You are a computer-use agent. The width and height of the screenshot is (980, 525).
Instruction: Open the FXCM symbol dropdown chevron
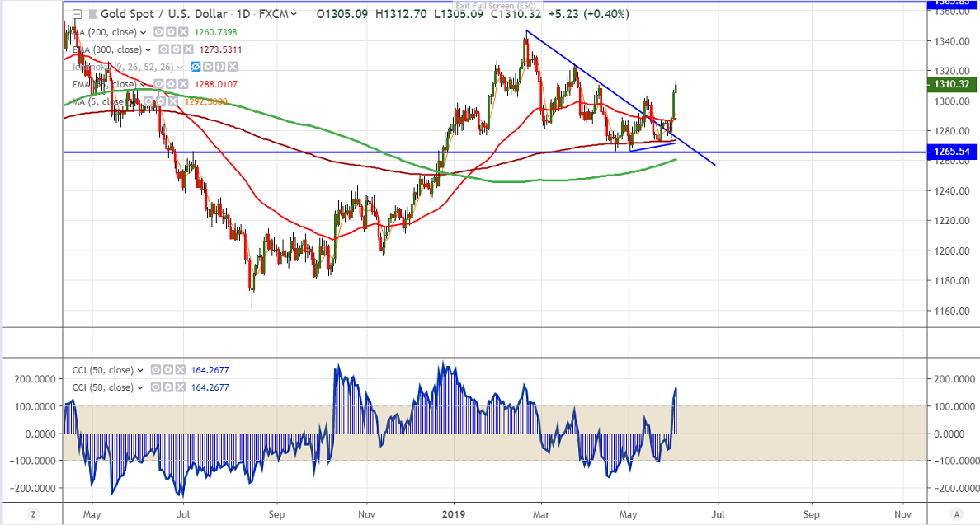pyautogui.click(x=294, y=14)
